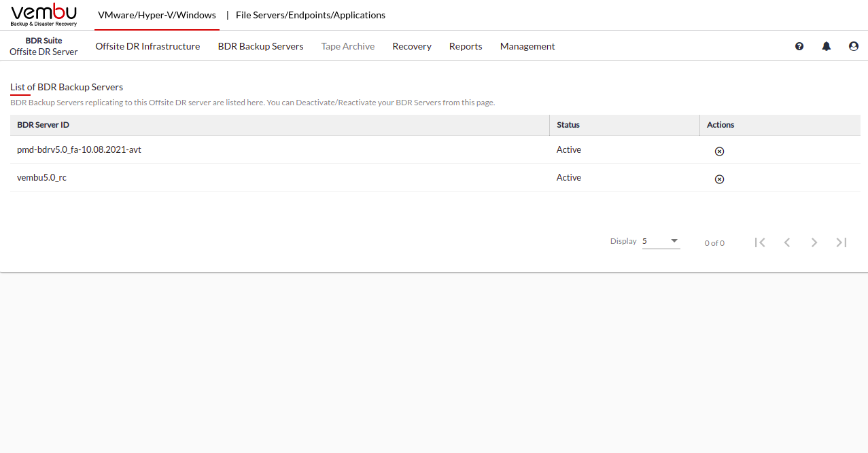This screenshot has width=868, height=453.
Task: Deactivate pmd-bdrv5.0_fa-10.08.2021-avt server icon
Action: point(719,151)
